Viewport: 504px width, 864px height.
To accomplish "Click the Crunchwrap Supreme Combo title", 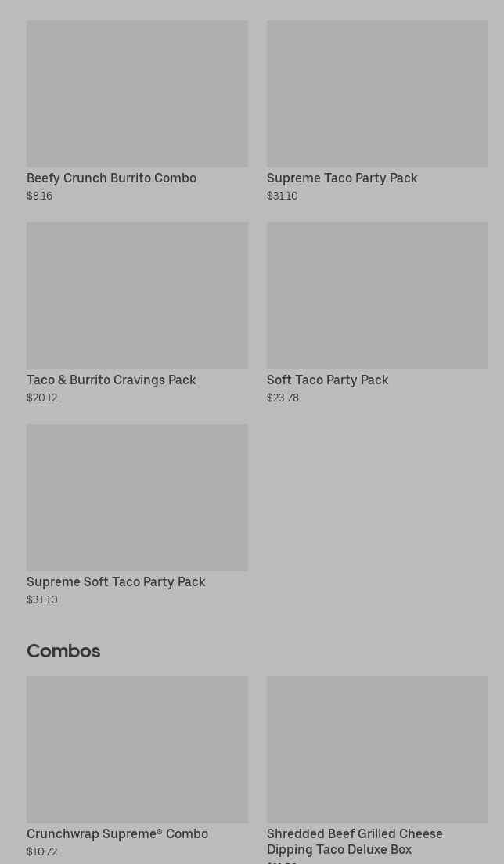I will pos(117,834).
